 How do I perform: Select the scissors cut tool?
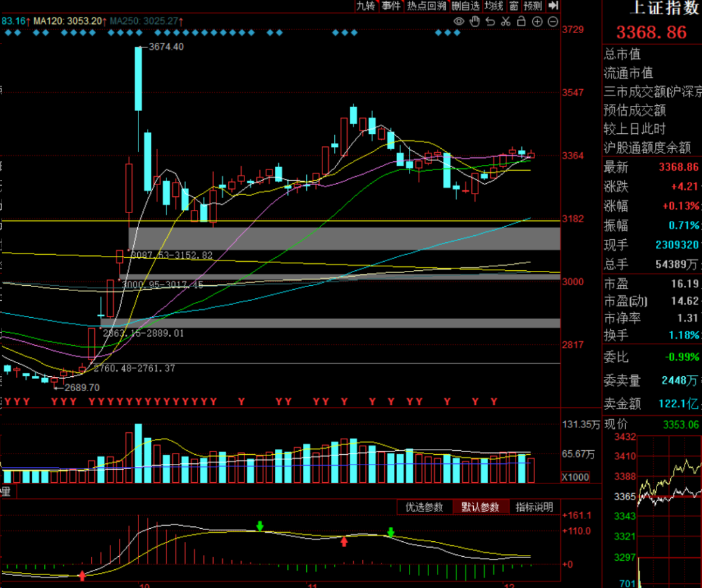point(505,21)
